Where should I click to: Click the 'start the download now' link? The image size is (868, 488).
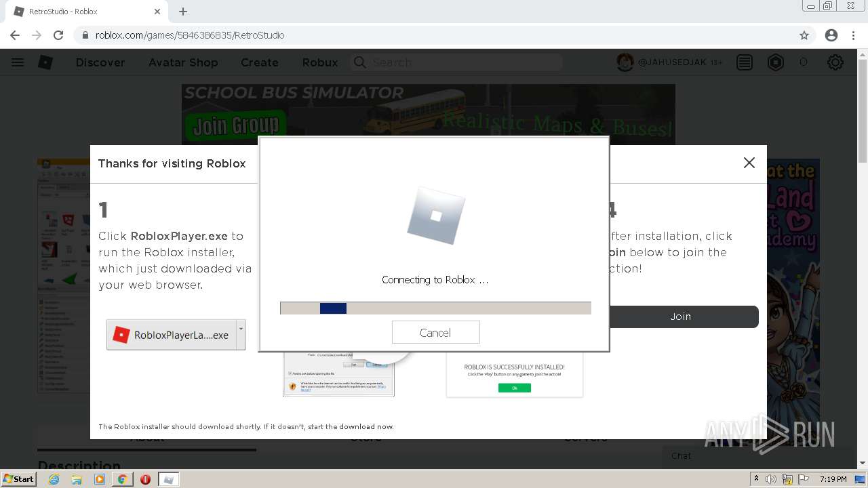coord(366,426)
